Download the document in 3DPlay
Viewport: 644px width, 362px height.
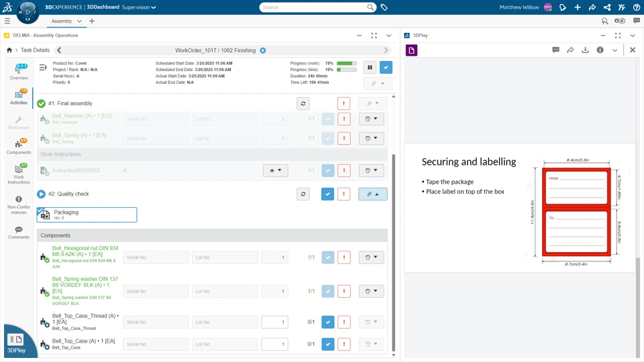[585, 50]
